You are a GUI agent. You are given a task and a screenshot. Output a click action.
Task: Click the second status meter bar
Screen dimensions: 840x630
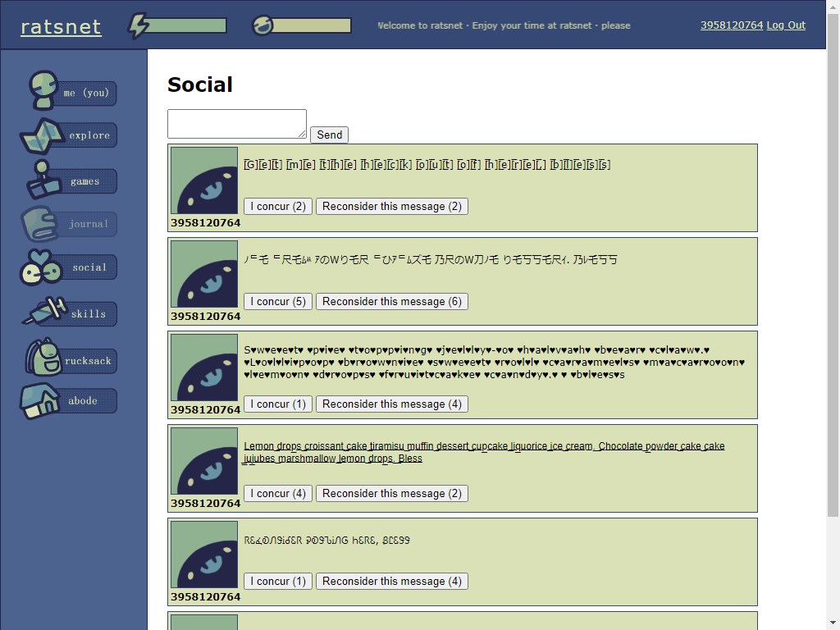[x=312, y=26]
